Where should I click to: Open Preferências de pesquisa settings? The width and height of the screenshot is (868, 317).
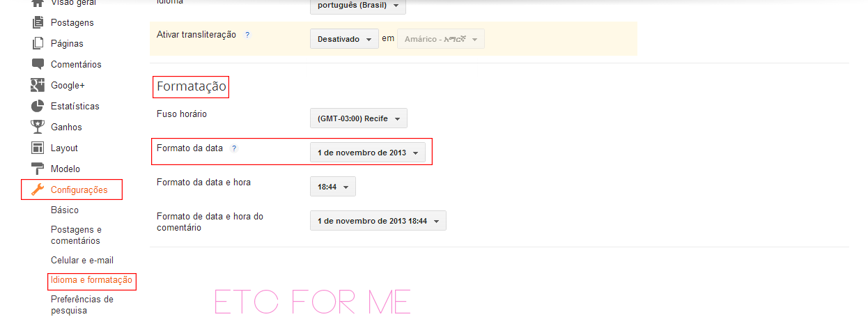[x=82, y=304]
